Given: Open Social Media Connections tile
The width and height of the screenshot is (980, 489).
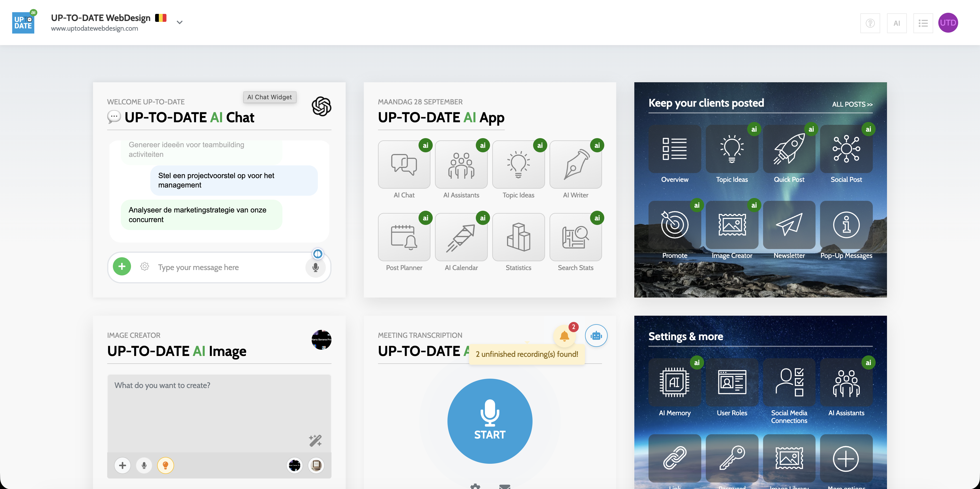Looking at the screenshot, I should 789,382.
